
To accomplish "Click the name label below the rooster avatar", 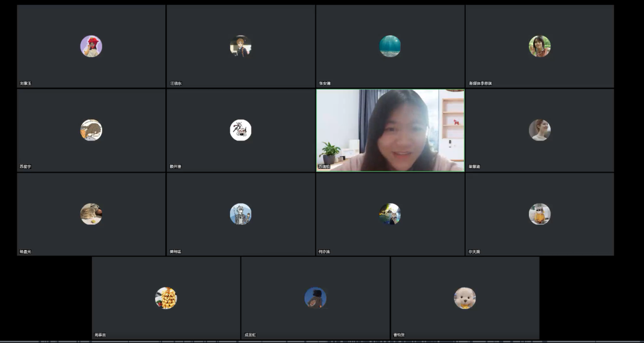I will tap(26, 83).
